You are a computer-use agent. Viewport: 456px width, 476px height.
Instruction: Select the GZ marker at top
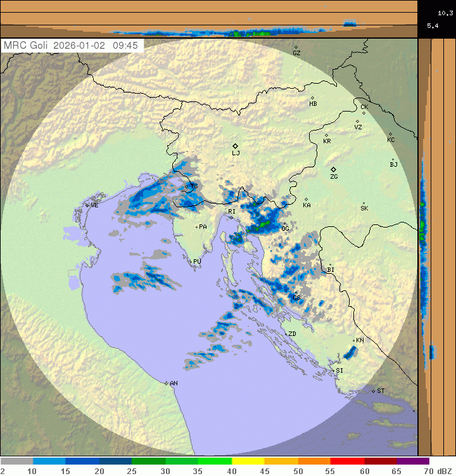(296, 47)
